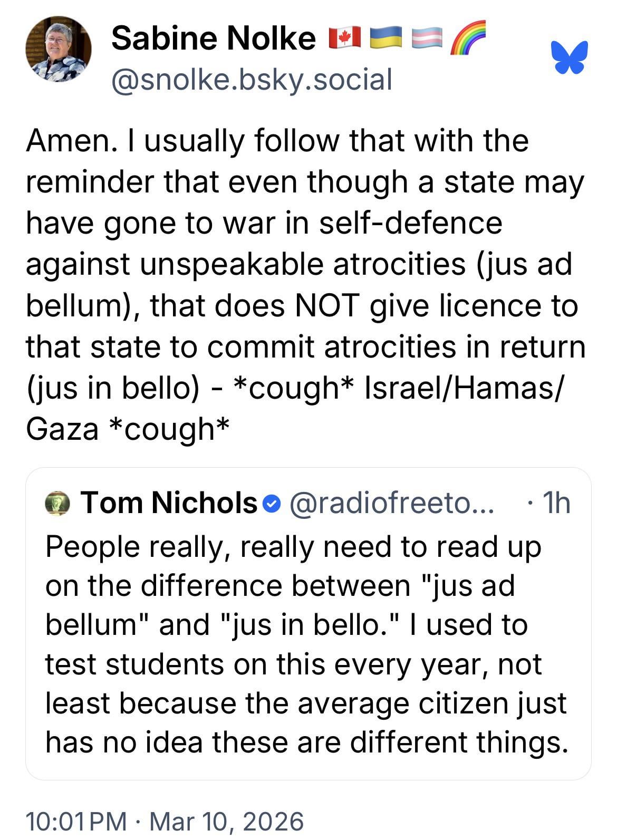Open the quoted post text about students

pyautogui.click(x=306, y=664)
